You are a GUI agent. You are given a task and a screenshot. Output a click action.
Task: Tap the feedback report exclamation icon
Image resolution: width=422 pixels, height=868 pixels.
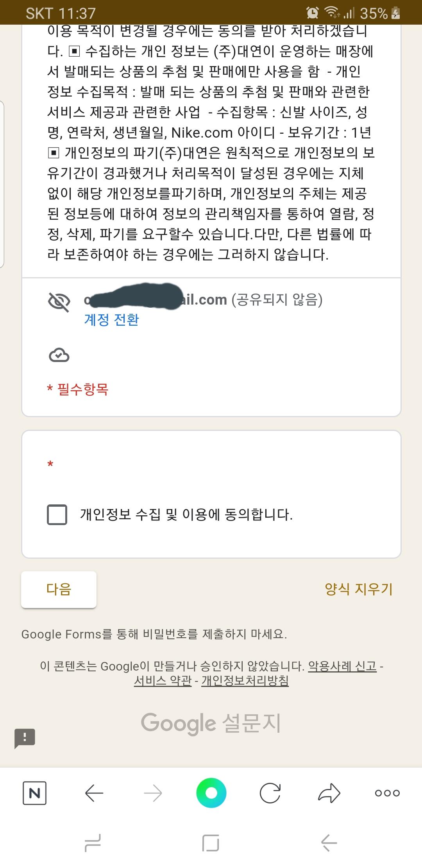25,738
